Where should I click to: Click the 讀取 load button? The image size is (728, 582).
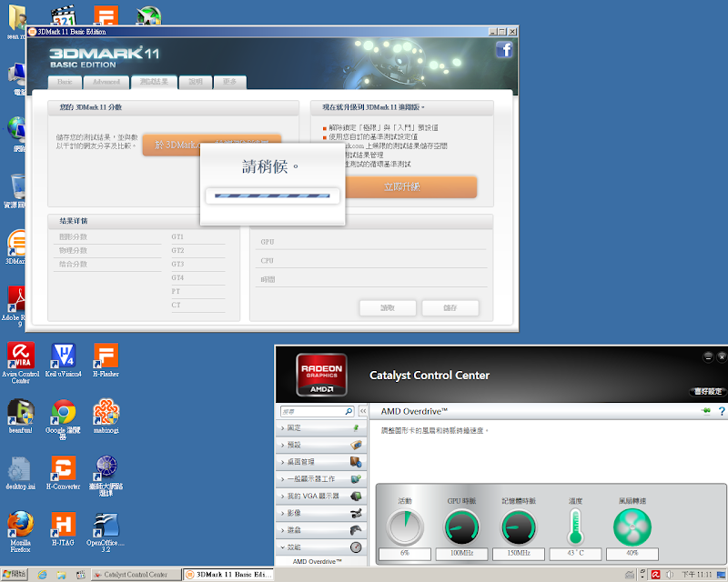coord(388,307)
